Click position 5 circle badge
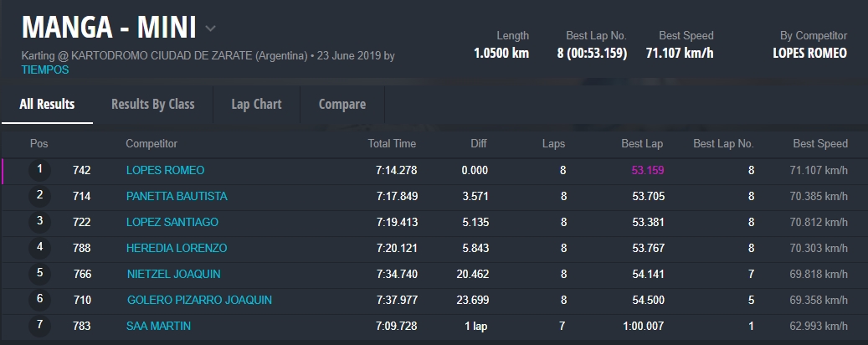Image resolution: width=868 pixels, height=345 pixels. click(x=39, y=274)
